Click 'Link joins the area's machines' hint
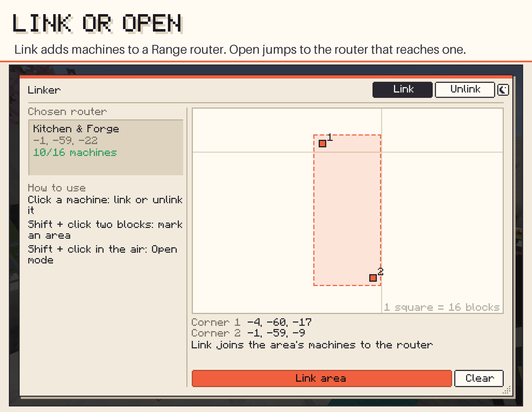 312,345
